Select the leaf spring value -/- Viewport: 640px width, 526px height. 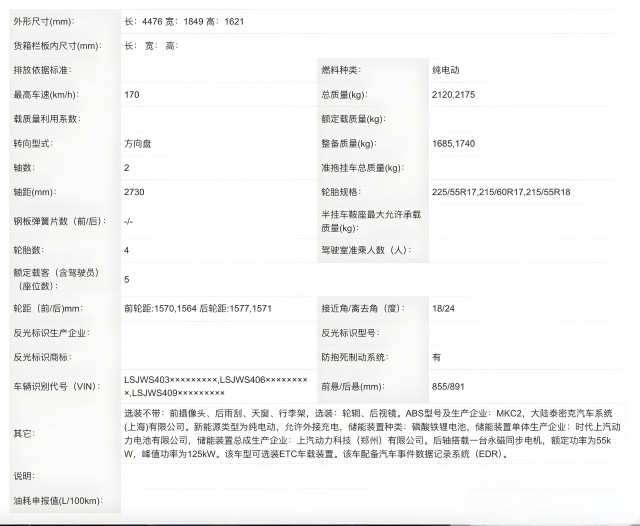tap(128, 221)
